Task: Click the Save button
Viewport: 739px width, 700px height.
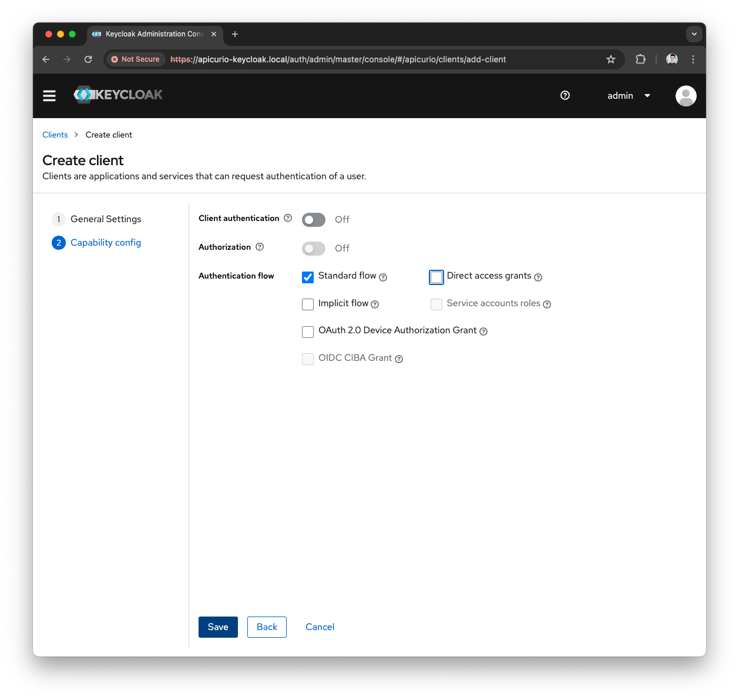Action: pyautogui.click(x=218, y=627)
